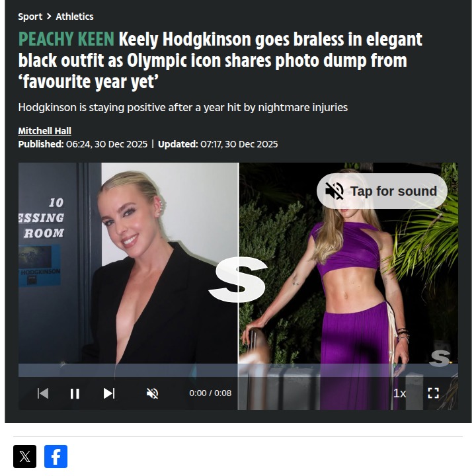This screenshot has width=476, height=476.
Task: Go back to the previous video
Action: click(43, 393)
